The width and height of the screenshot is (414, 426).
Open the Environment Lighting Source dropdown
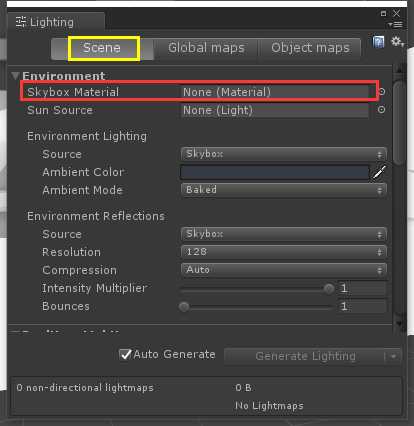point(284,154)
